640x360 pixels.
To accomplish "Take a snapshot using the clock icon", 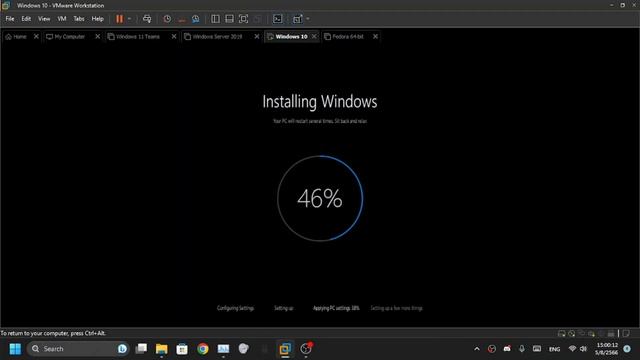I will coord(167,19).
